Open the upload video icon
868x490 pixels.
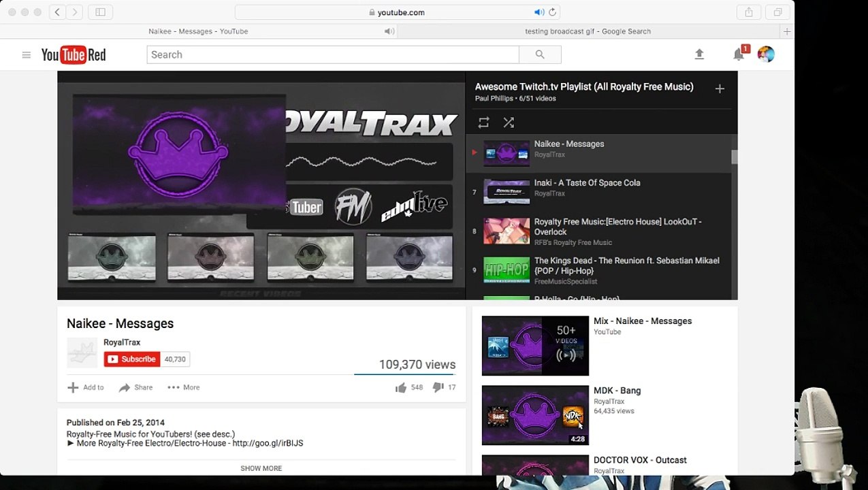[699, 54]
